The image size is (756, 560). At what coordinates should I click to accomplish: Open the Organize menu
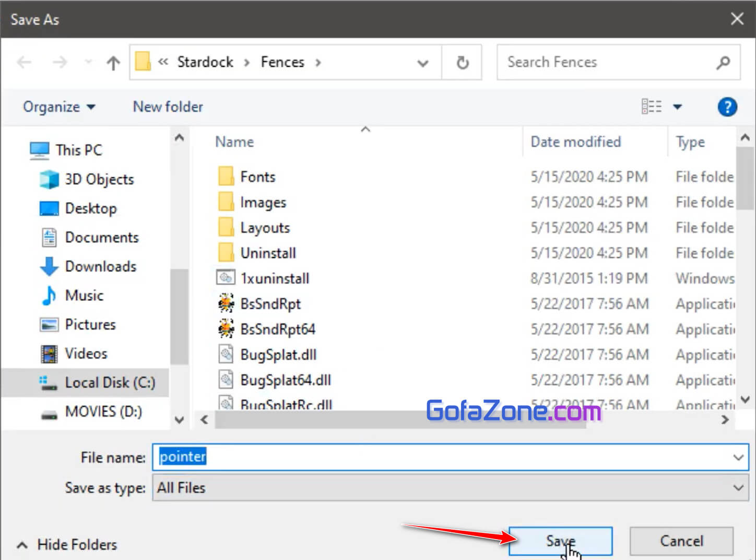58,107
